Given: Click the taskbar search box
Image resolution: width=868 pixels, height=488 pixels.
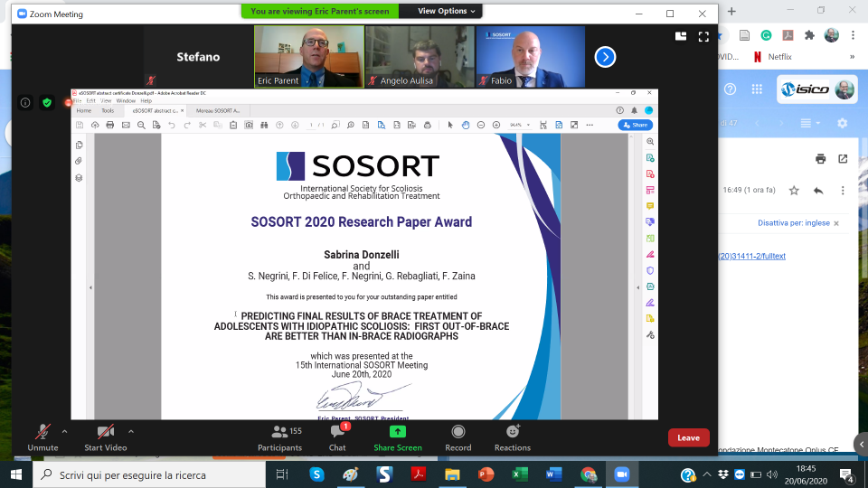Looking at the screenshot, I should tap(149, 474).
